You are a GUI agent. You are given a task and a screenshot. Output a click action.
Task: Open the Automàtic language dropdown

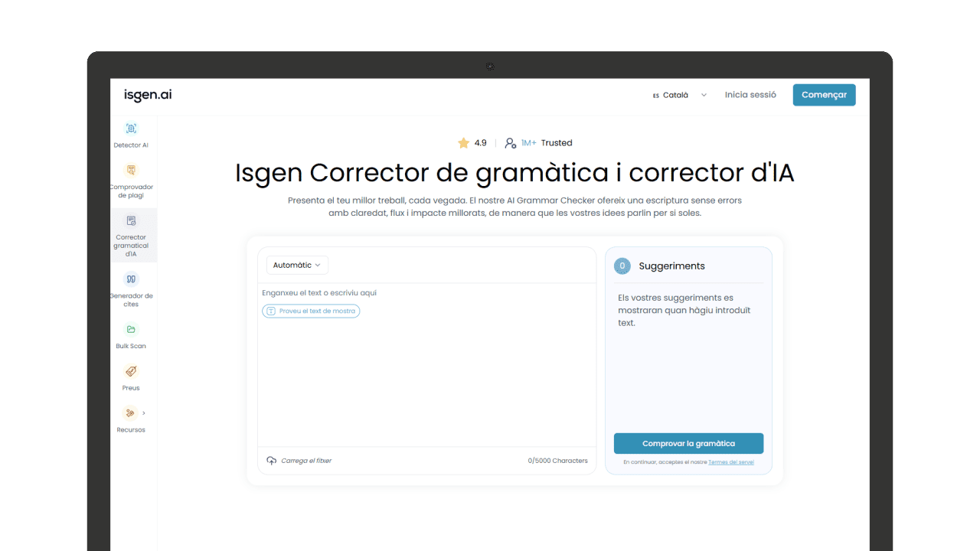pos(297,264)
